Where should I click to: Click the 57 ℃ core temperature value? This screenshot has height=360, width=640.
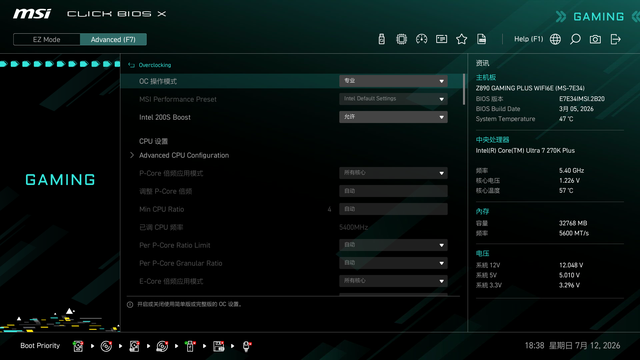[x=566, y=191]
